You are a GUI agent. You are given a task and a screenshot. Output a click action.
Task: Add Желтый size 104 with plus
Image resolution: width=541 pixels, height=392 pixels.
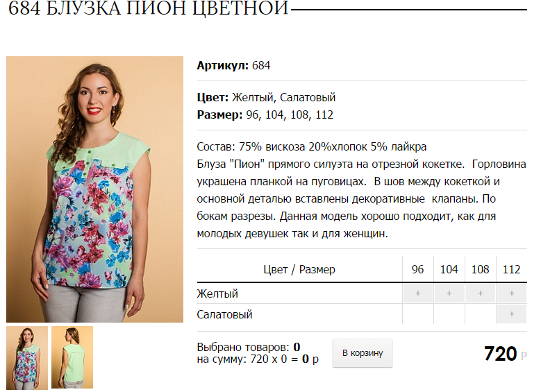pyautogui.click(x=449, y=293)
